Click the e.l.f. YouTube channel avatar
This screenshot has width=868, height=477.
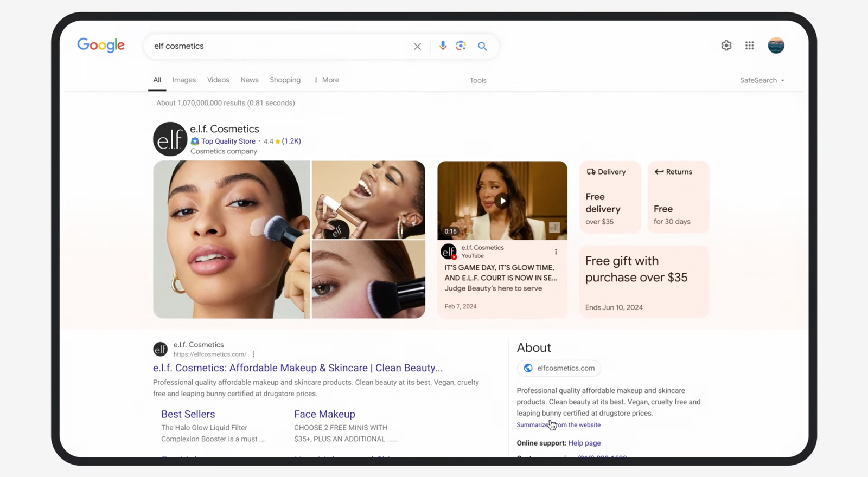click(x=449, y=252)
